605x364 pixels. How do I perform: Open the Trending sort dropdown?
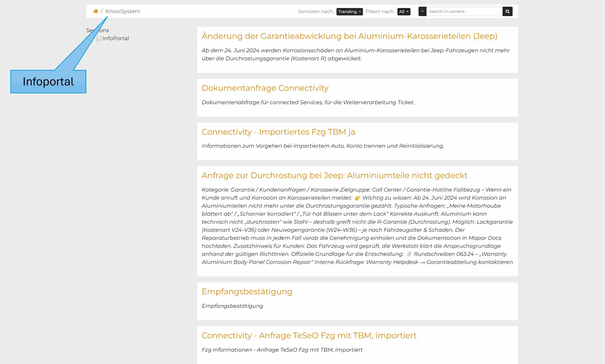pyautogui.click(x=349, y=12)
